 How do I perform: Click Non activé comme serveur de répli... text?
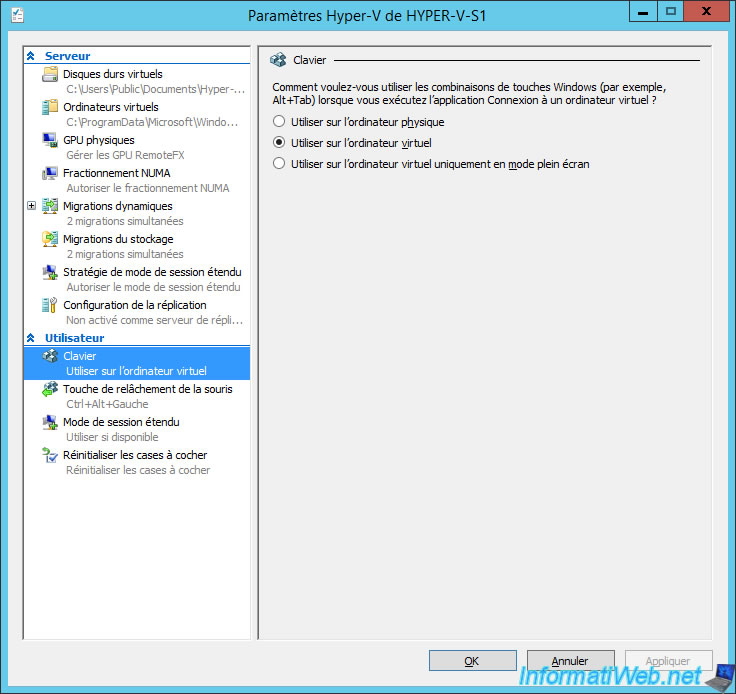[x=155, y=320]
